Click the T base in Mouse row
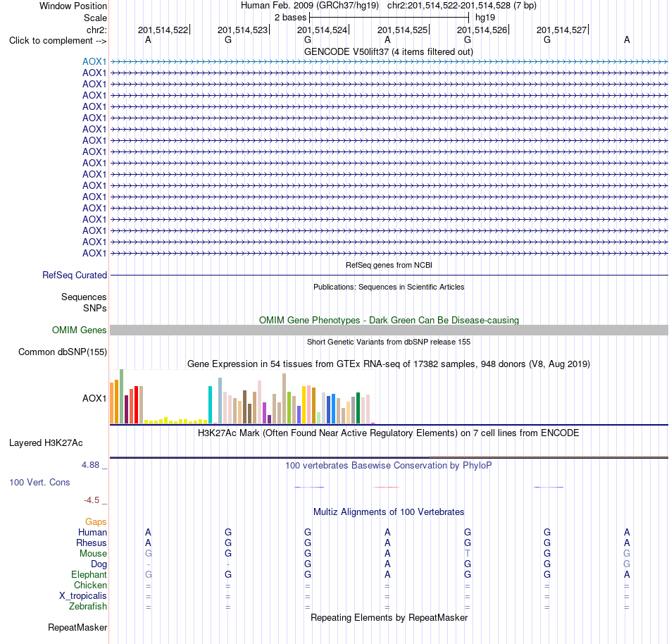Viewport: 669px width, 644px height. (x=468, y=554)
